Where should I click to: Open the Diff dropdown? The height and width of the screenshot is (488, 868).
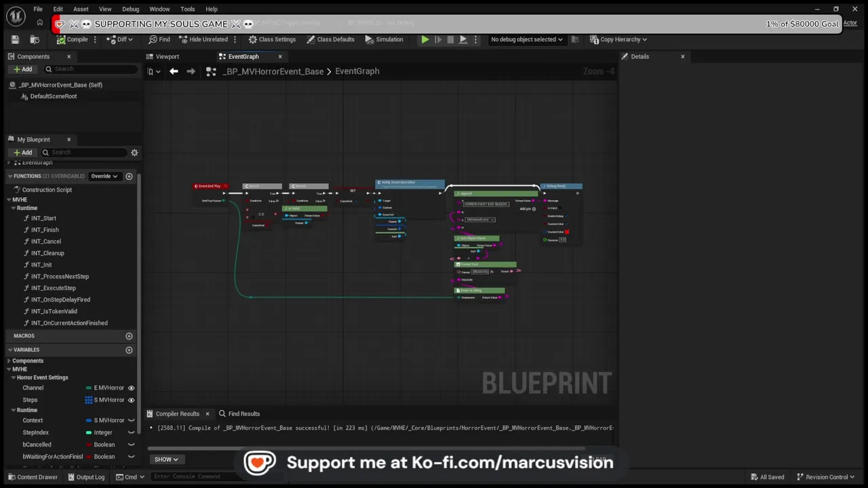pos(120,39)
